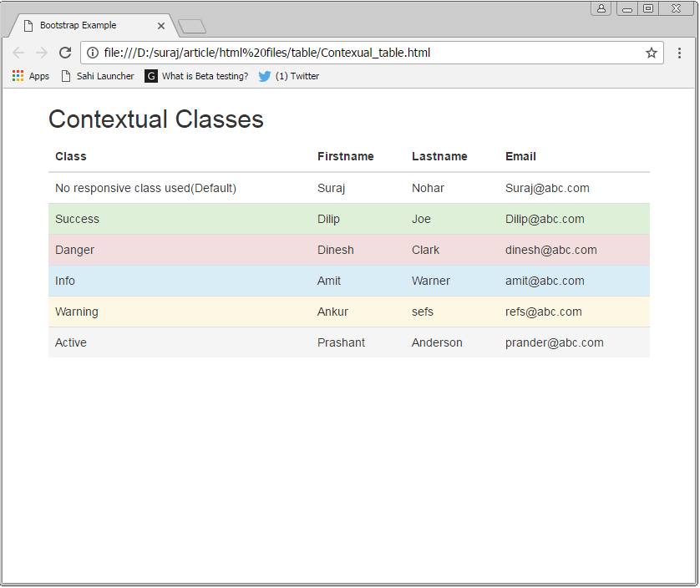Image resolution: width=700 pixels, height=588 pixels.
Task: Click inside the address bar
Action: point(334,52)
